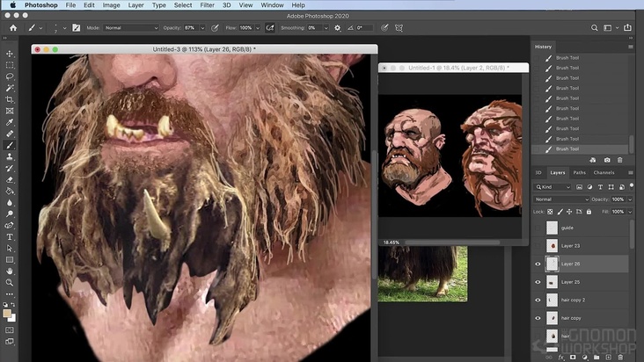
Task: Select the Eyedropper tool
Action: pyautogui.click(x=10, y=122)
